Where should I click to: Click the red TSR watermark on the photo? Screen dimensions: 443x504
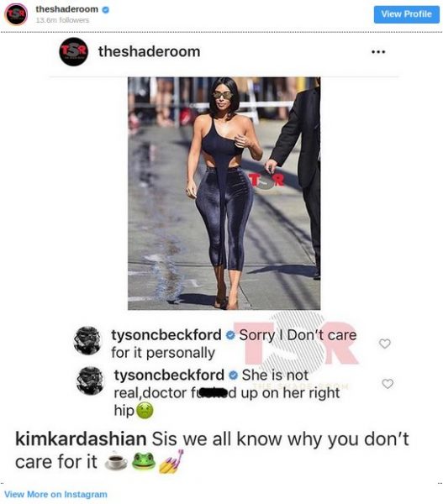[x=266, y=181]
